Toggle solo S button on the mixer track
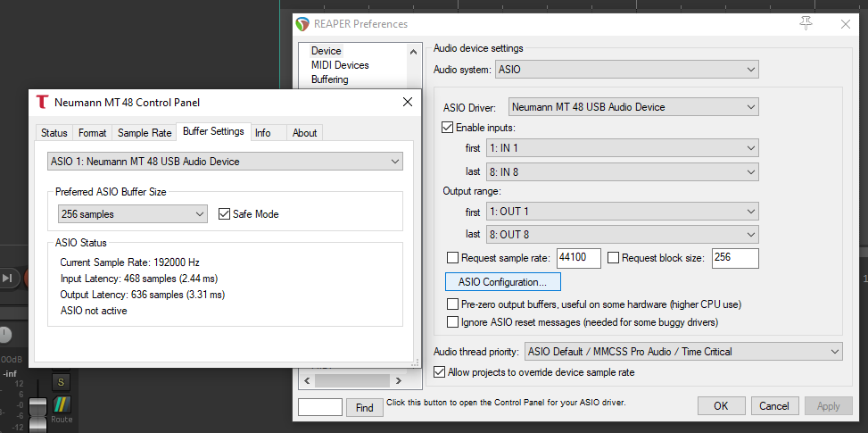 tap(61, 382)
